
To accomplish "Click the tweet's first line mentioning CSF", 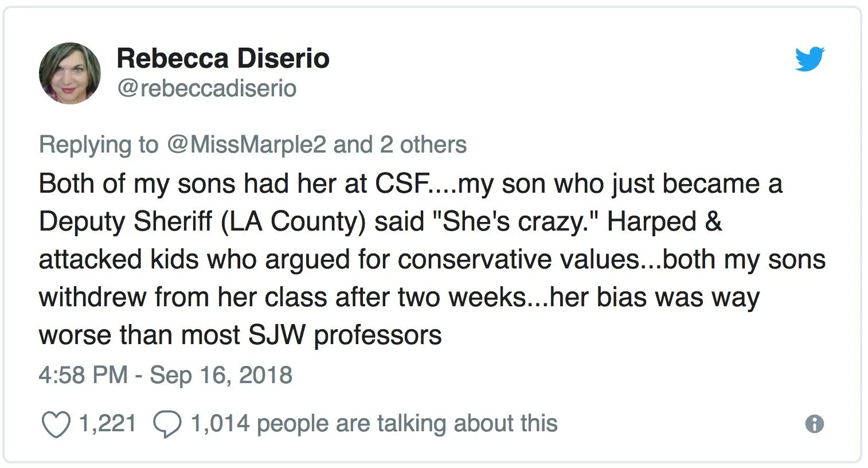I will coord(410,184).
